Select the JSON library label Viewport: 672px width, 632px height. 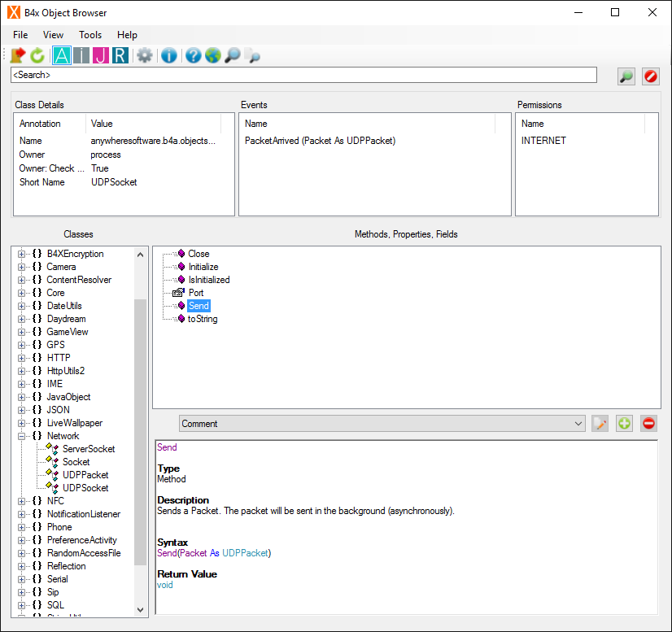point(59,410)
